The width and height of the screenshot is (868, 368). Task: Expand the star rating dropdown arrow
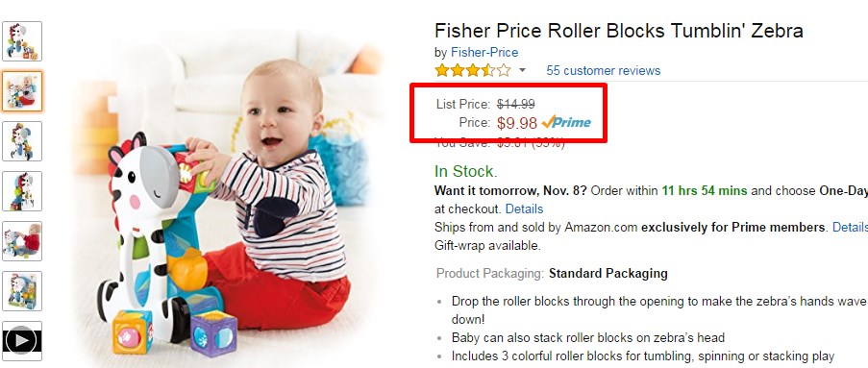[x=522, y=71]
